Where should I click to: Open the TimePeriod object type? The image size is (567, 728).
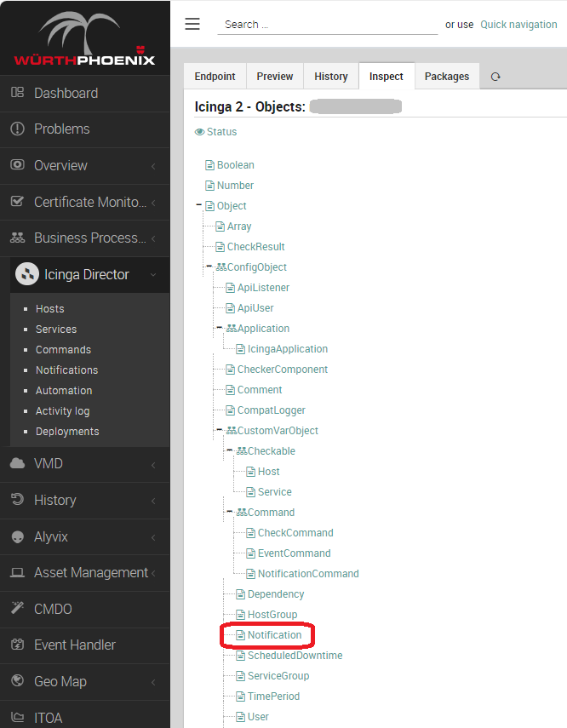(x=273, y=696)
